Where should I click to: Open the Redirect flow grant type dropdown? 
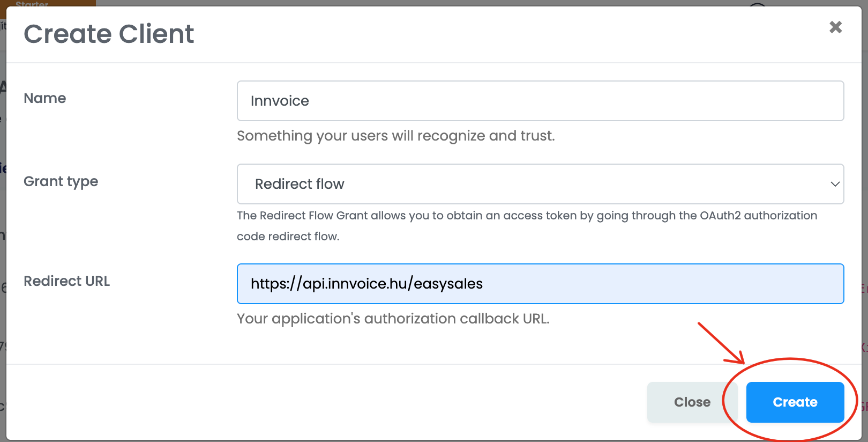pos(540,184)
